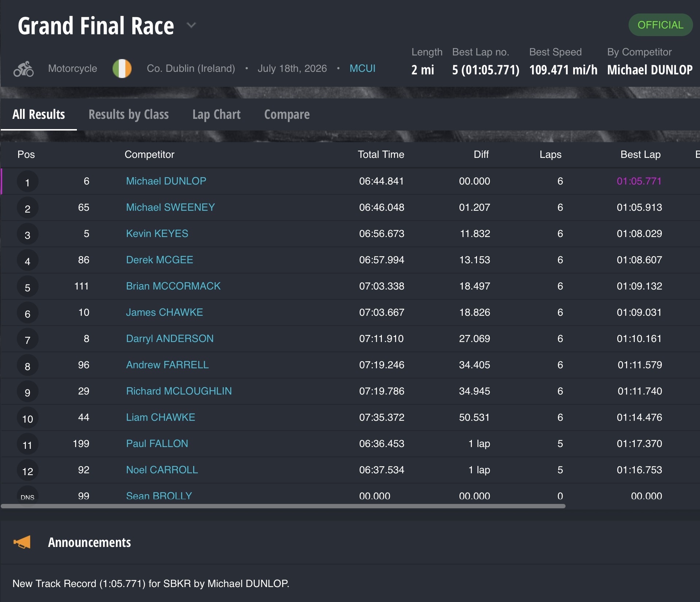Image resolution: width=700 pixels, height=602 pixels.
Task: Click the motorcycle sport icon
Action: point(24,69)
